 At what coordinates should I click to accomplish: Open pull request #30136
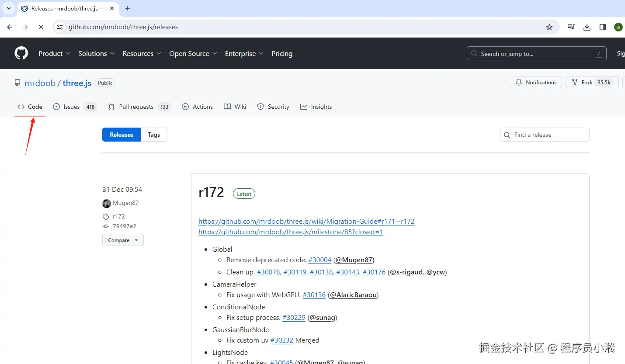tap(314, 295)
